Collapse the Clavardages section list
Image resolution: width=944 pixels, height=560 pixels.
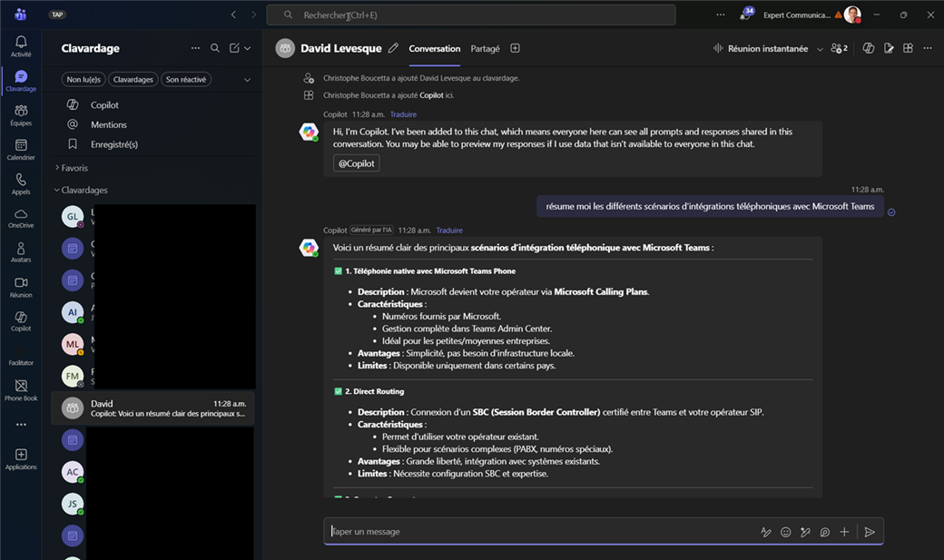[84, 191]
